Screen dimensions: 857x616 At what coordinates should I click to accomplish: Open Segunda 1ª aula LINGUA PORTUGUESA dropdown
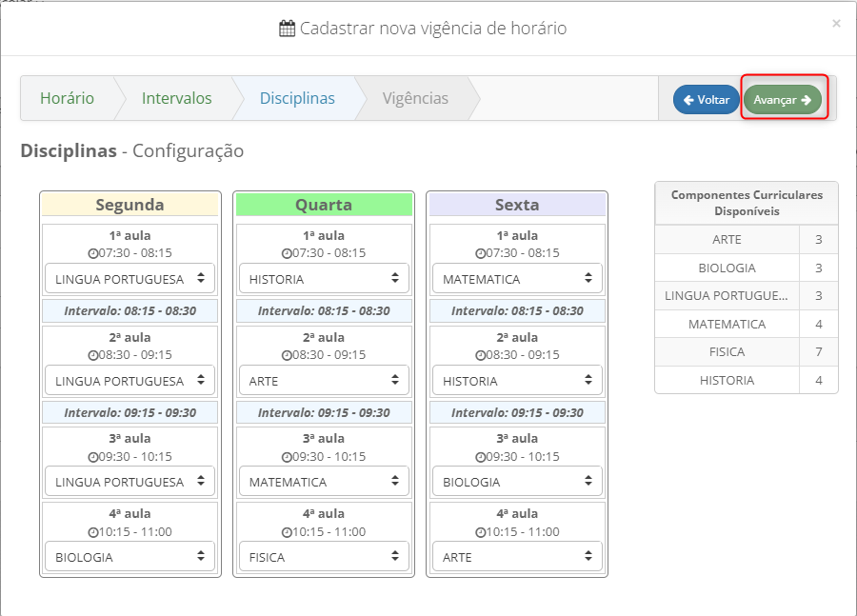130,279
